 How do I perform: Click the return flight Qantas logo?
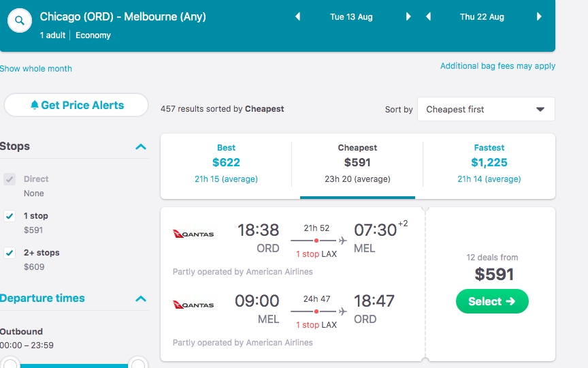pos(193,305)
